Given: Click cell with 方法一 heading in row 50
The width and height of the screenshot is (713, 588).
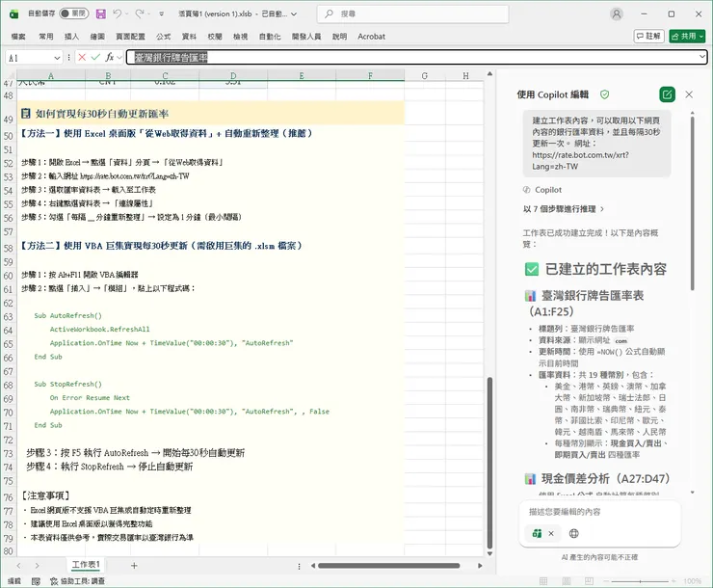Looking at the screenshot, I should pos(167,134).
